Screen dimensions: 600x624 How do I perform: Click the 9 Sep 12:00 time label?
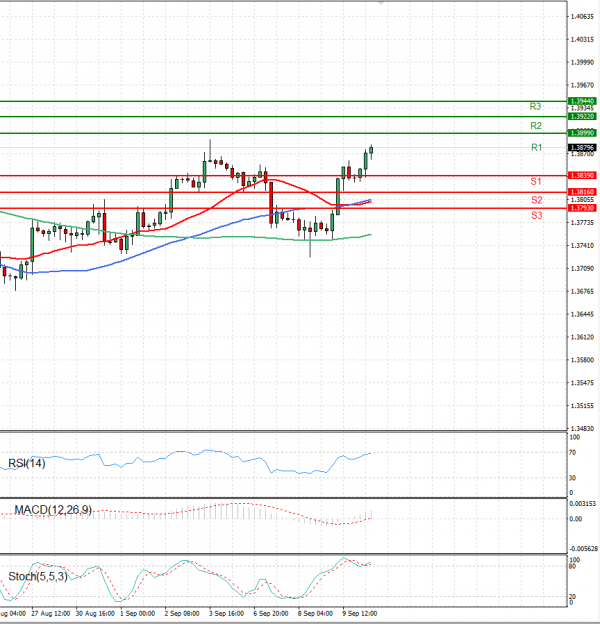pos(360,613)
